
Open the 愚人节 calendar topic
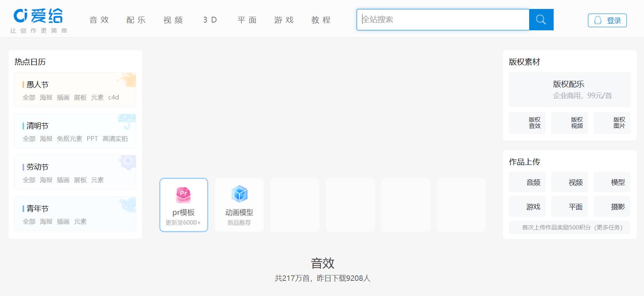click(37, 84)
